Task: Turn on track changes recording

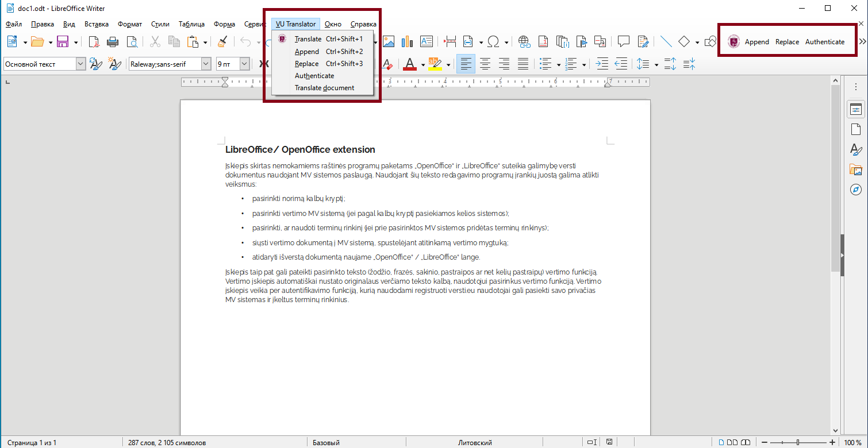Action: coord(643,41)
